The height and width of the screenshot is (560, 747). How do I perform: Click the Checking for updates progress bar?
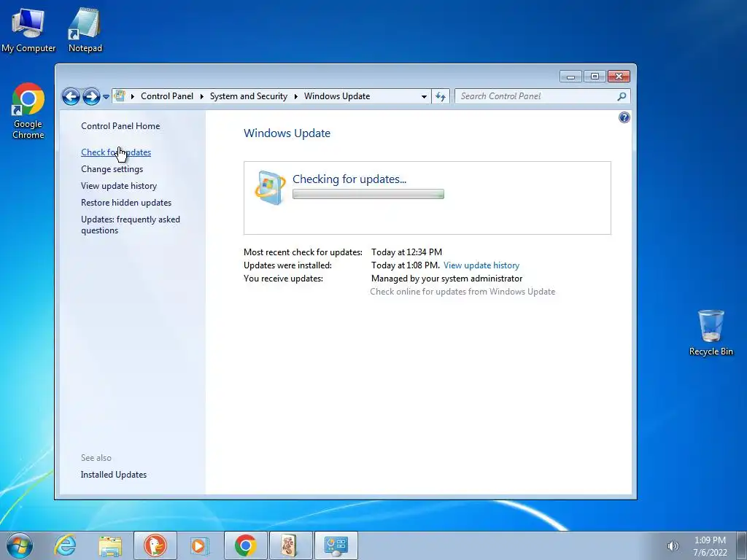click(x=368, y=194)
